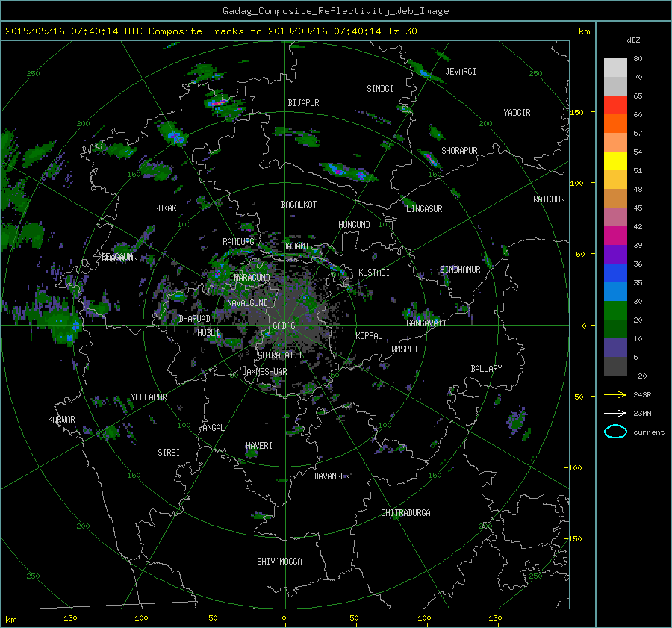Click the red 65 dBZ color swatch
This screenshot has height=628, width=672.
pos(615,105)
